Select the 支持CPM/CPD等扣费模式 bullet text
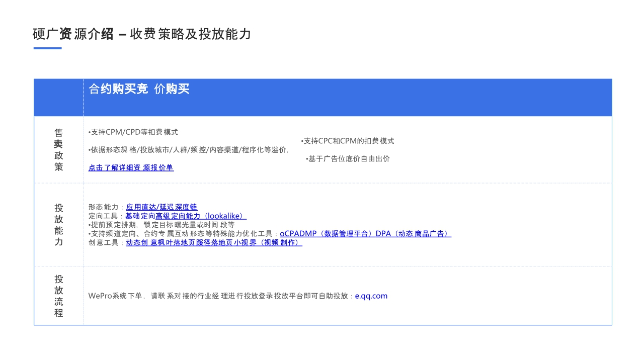The image size is (644, 362). click(x=134, y=132)
